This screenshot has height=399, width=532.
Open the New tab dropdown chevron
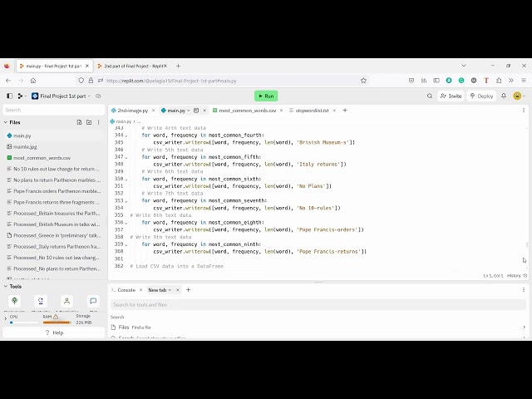click(170, 290)
